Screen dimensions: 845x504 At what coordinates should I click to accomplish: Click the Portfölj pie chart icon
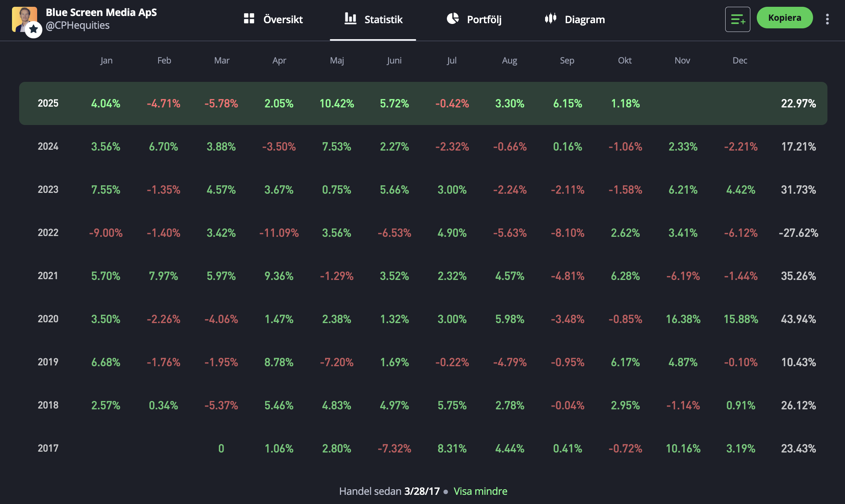[x=452, y=18]
